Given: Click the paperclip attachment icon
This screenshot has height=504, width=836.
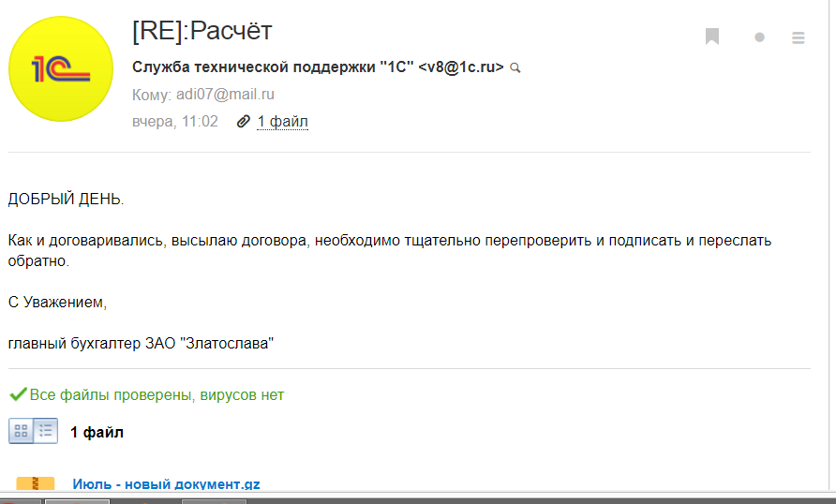Looking at the screenshot, I should pyautogui.click(x=243, y=122).
